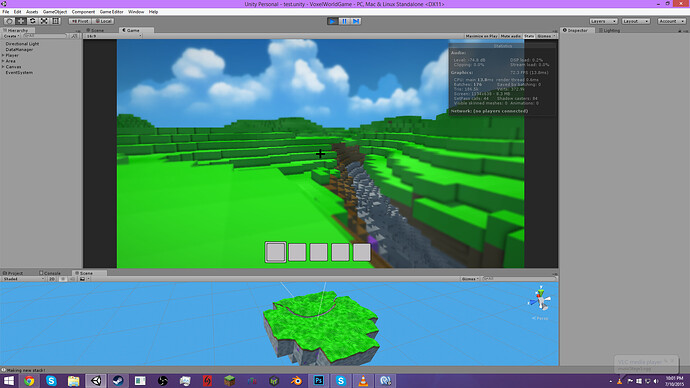
Task: Open the Assets menu
Action: (32, 12)
